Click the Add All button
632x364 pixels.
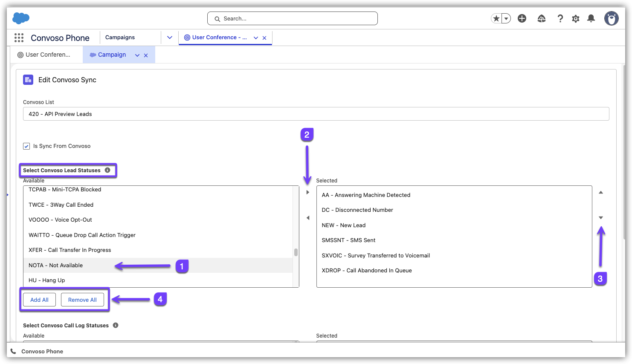tap(39, 300)
